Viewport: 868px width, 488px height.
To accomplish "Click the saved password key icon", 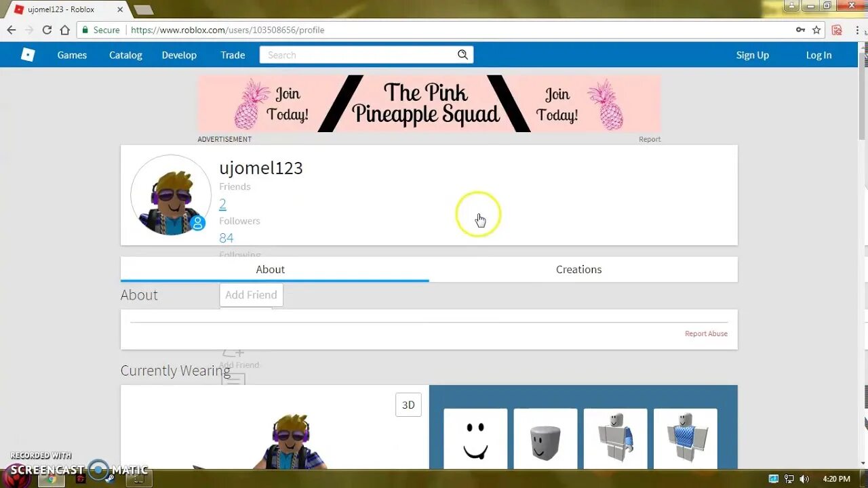I will click(x=800, y=30).
